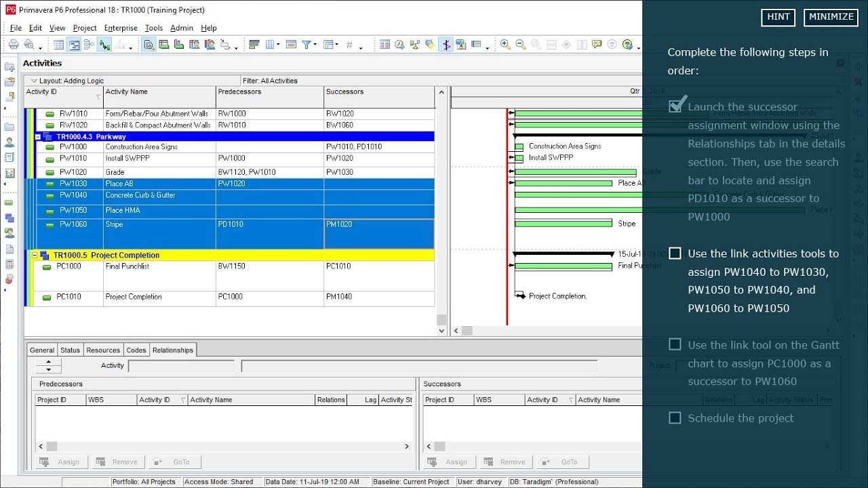This screenshot has height=488, width=868.
Task: Open the help toolbar overflow arrow
Action: pyautogui.click(x=639, y=48)
